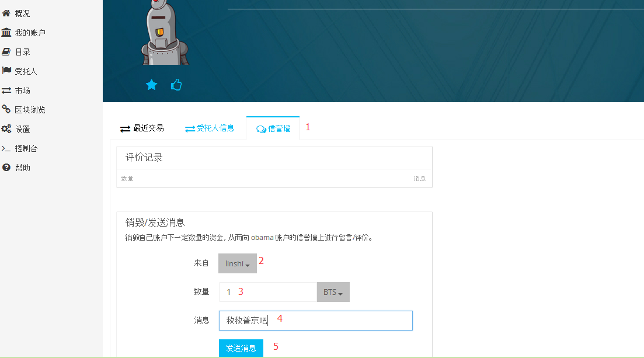Click the arrows icon on 受托人信息 tab
The image size is (644, 358).
[x=190, y=129]
